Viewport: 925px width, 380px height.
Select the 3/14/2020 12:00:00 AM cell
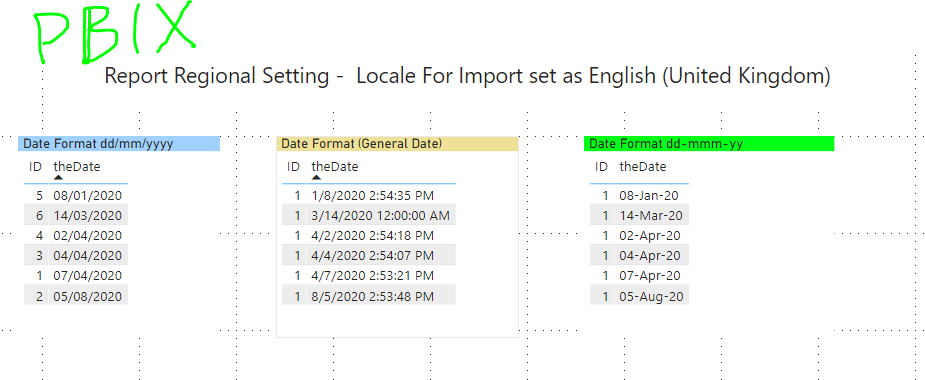[x=381, y=215]
